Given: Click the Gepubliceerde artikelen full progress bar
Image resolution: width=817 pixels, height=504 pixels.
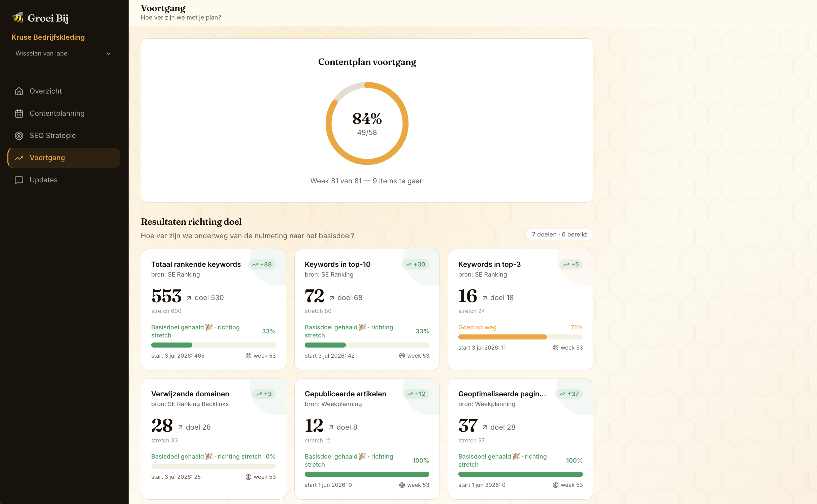Looking at the screenshot, I should coord(367,474).
